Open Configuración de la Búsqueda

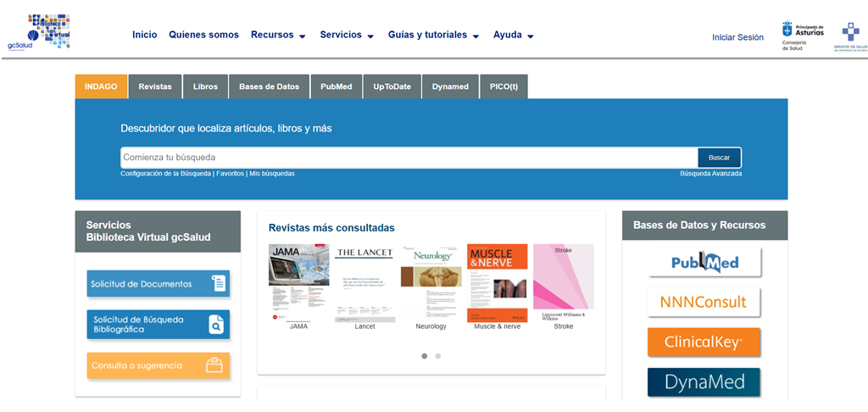(x=165, y=173)
